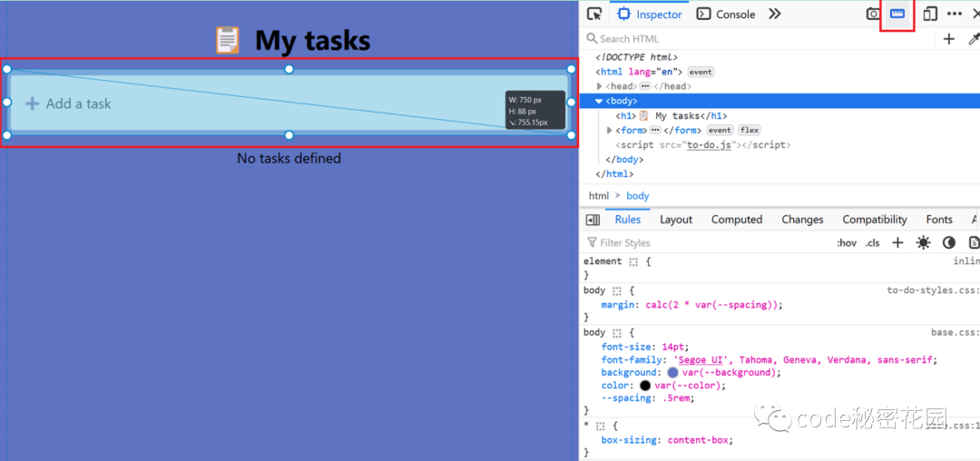Open the to-do.js script link

click(x=708, y=145)
